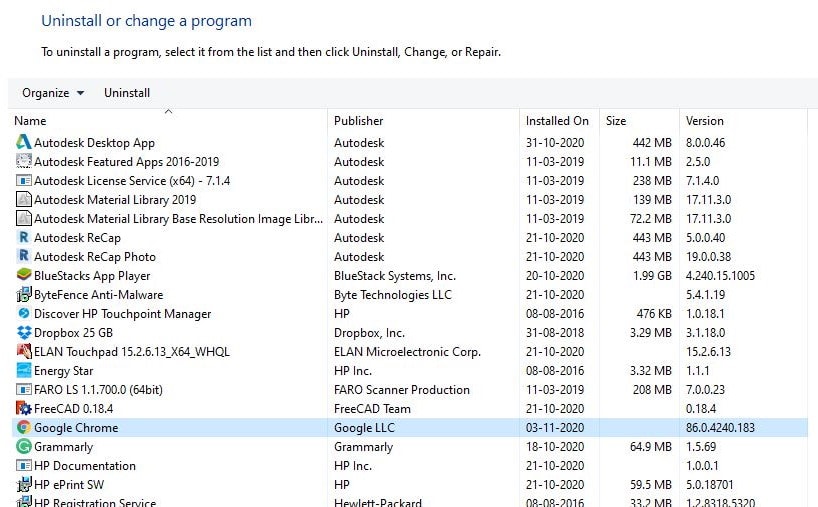Click install date 03-11-2020

coord(555,428)
